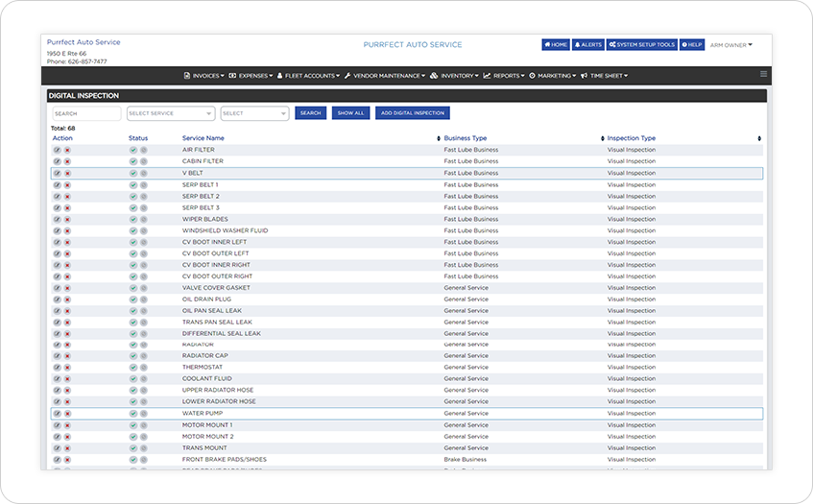
Task: Expand the Reports menu
Action: click(504, 76)
